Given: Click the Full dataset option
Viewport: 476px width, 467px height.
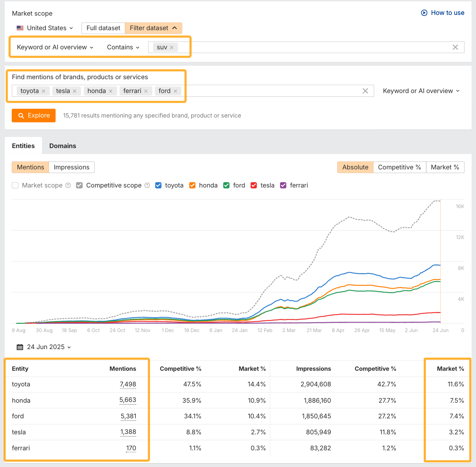Looking at the screenshot, I should click(x=103, y=28).
